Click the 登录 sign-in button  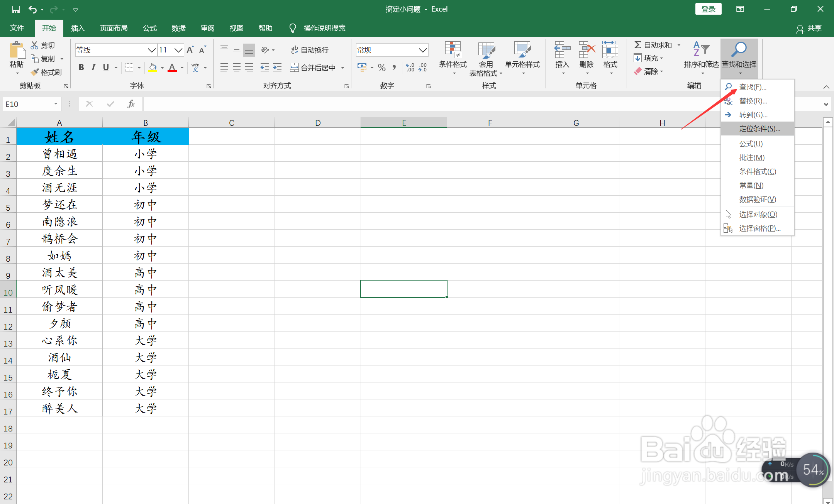(x=708, y=9)
